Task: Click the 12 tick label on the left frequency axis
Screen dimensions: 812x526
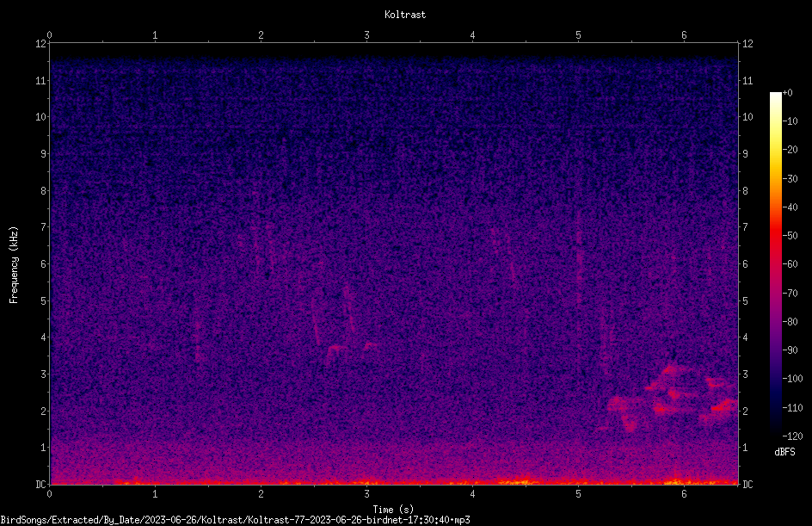Action: (x=40, y=44)
